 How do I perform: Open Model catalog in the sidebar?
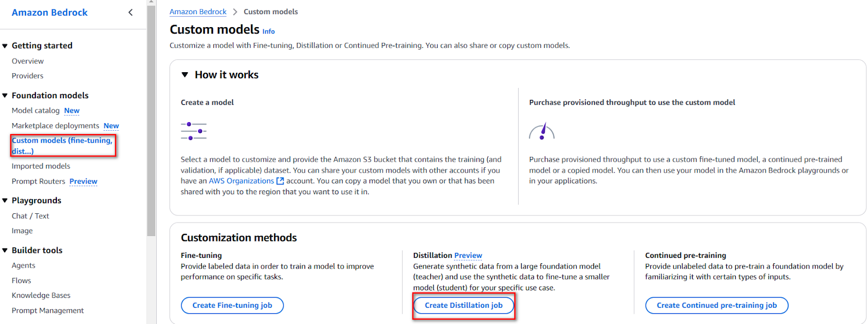click(36, 111)
